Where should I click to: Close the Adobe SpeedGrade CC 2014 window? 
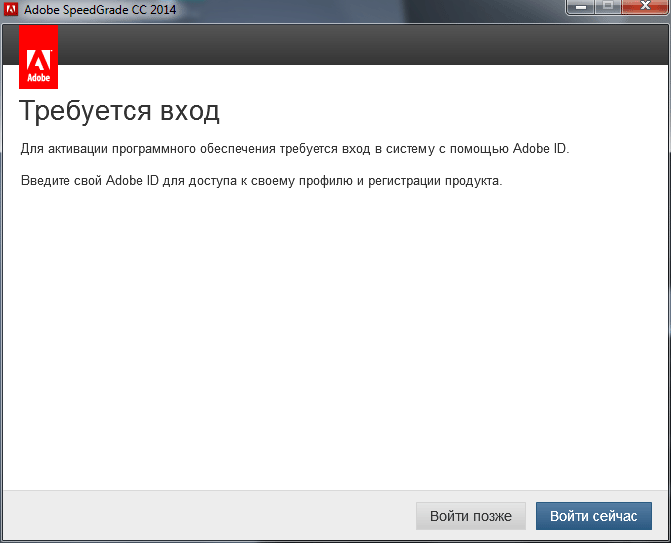645,6
